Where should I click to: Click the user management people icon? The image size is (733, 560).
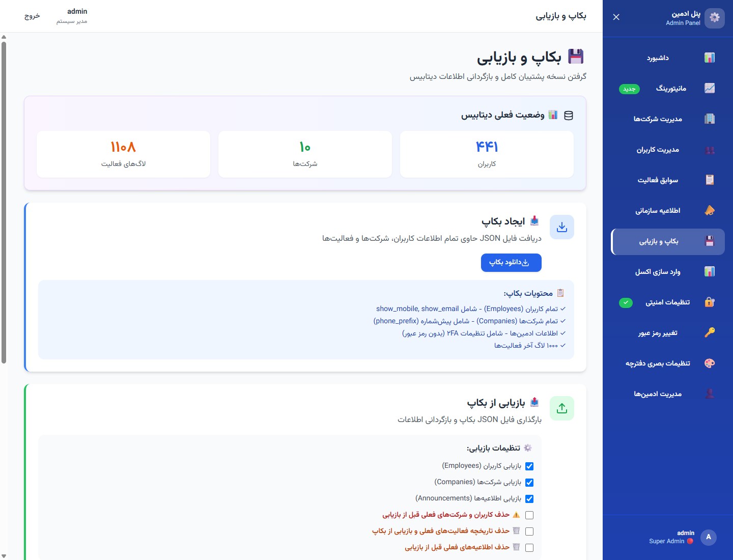pos(710,150)
